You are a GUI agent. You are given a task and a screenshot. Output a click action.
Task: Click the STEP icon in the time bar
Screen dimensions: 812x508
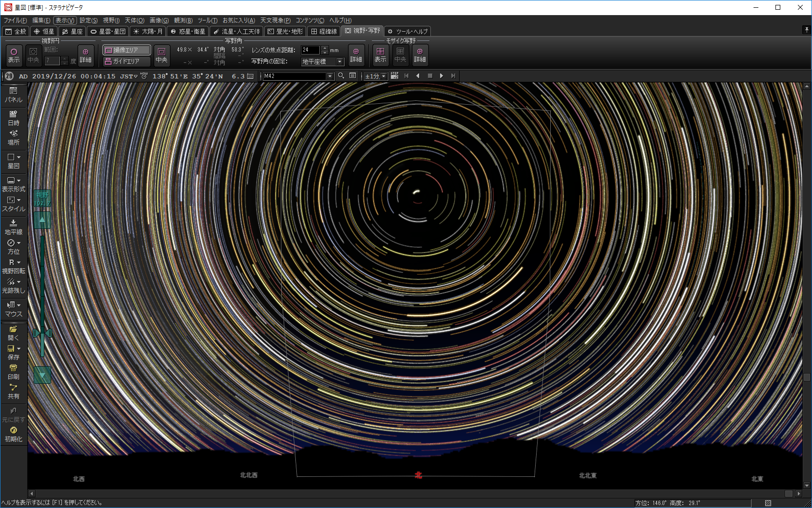(x=395, y=75)
